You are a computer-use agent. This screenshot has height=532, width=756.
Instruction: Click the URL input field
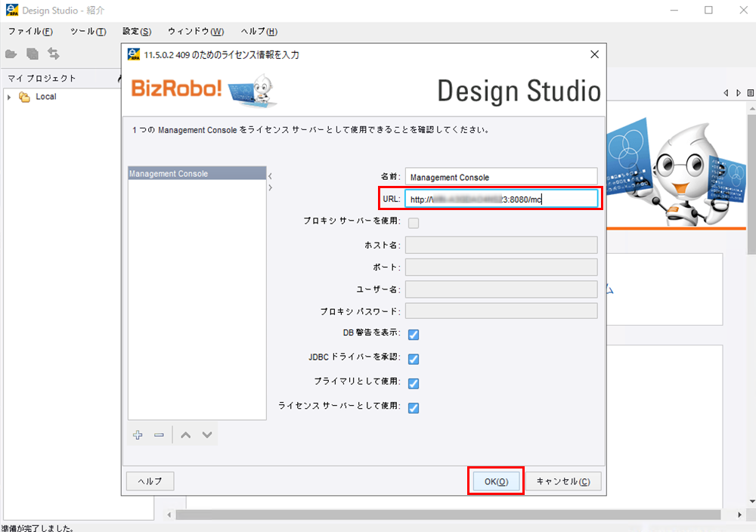click(501, 199)
